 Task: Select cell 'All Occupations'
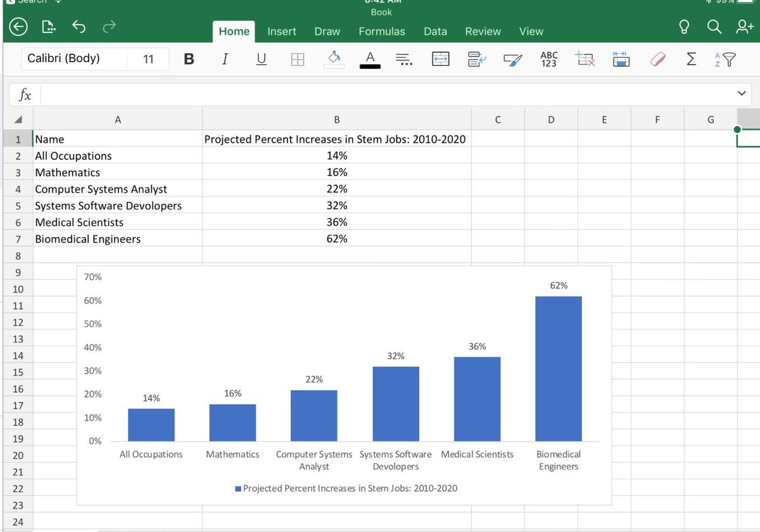pyautogui.click(x=118, y=156)
